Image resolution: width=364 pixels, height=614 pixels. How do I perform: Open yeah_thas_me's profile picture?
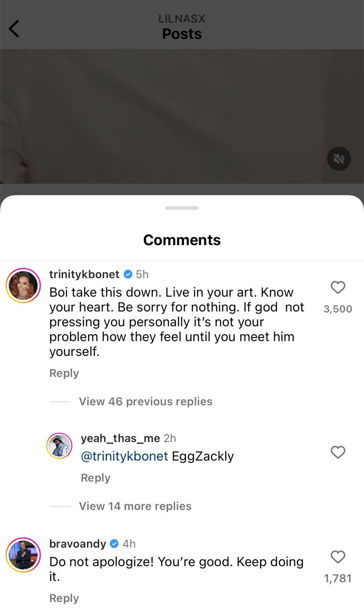59,445
